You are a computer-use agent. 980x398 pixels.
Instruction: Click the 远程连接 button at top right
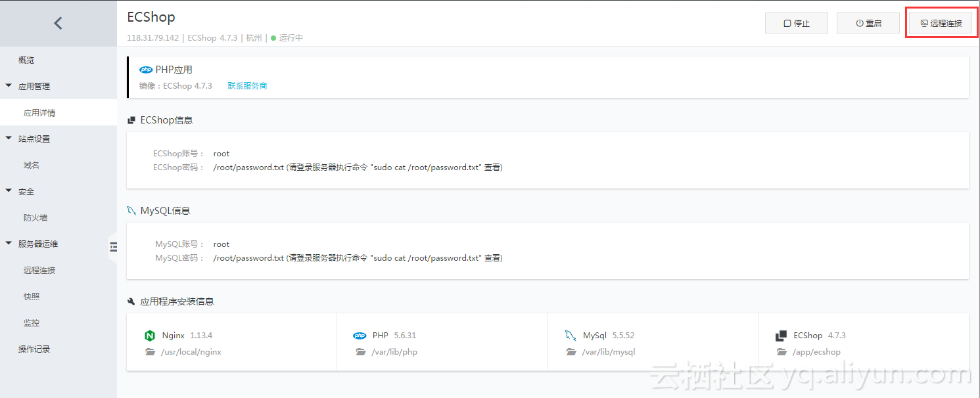(x=941, y=23)
